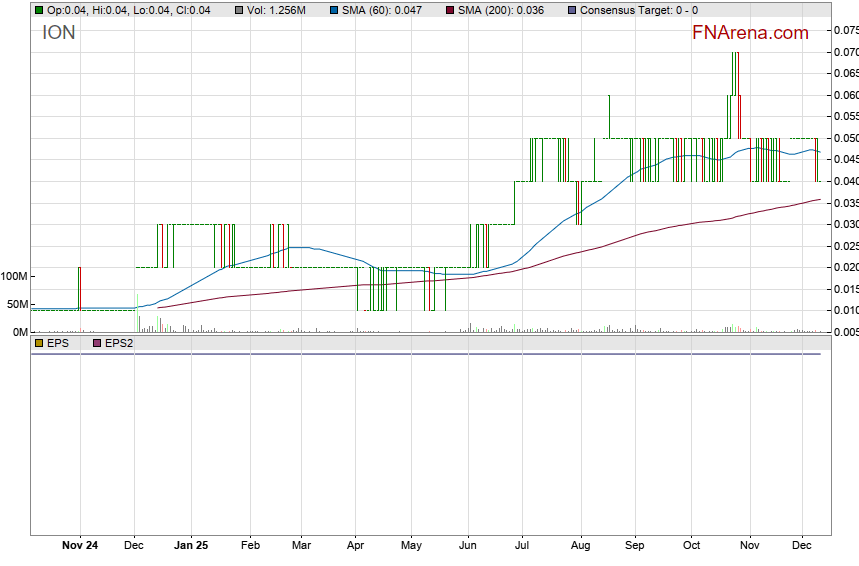Click the green OHLC price legend square

39,10
